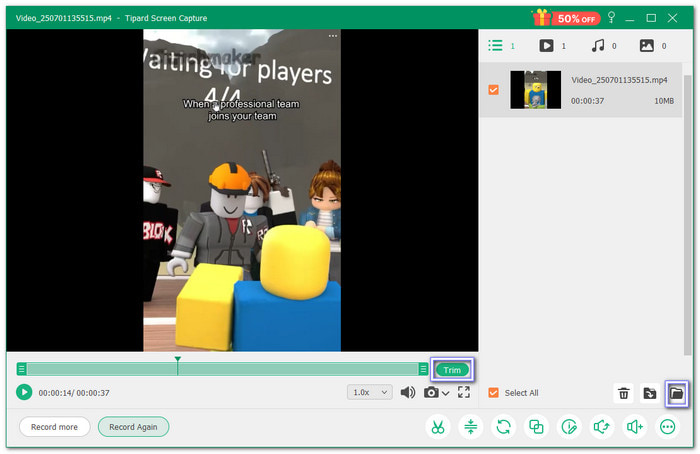Screen dimensions: 700x454
Task: Toggle the Select All checkbox
Action: click(493, 392)
